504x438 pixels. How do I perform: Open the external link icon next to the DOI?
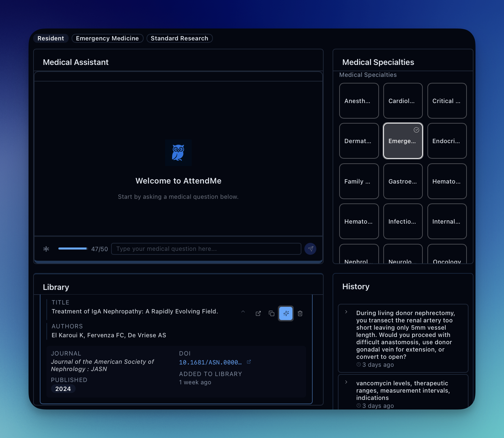click(x=249, y=362)
